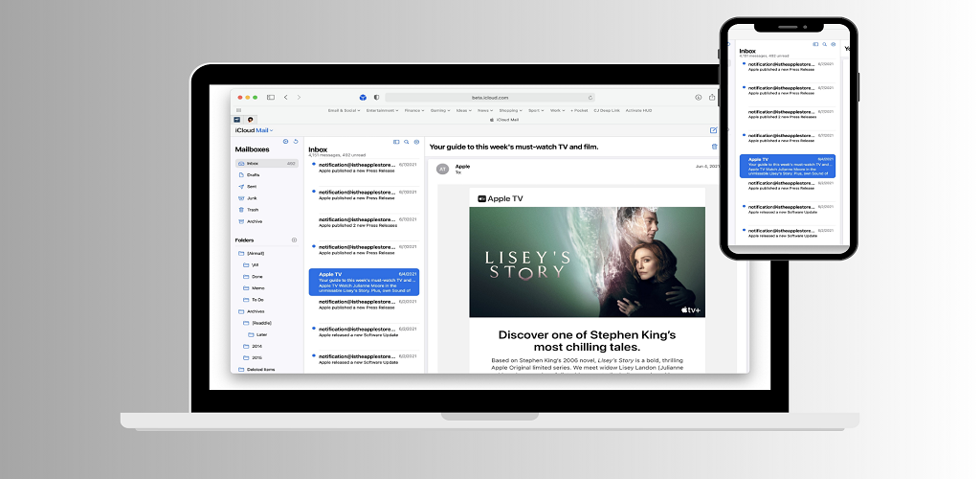Screen dimensions: 980x479
Task: Select the first pinned tab
Action: pos(237,119)
